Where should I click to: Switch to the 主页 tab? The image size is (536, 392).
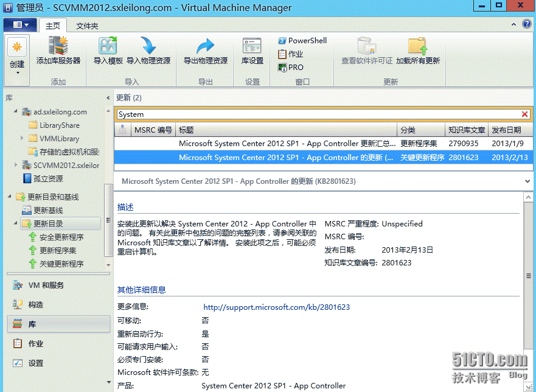[x=53, y=26]
